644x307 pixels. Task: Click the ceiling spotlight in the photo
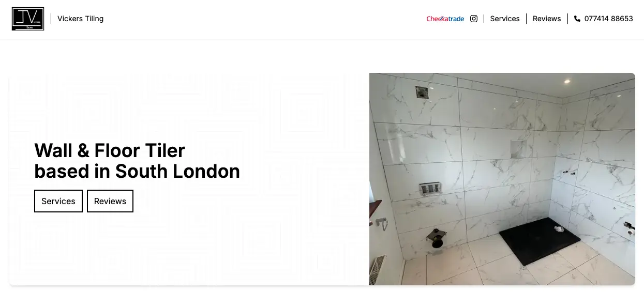[x=567, y=81]
